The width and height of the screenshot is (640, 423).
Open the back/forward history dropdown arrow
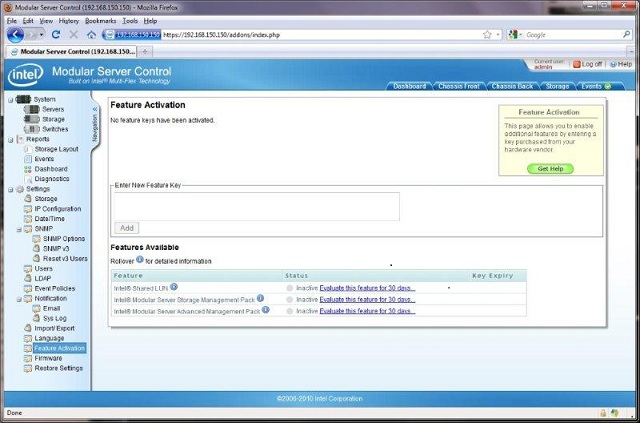41,35
